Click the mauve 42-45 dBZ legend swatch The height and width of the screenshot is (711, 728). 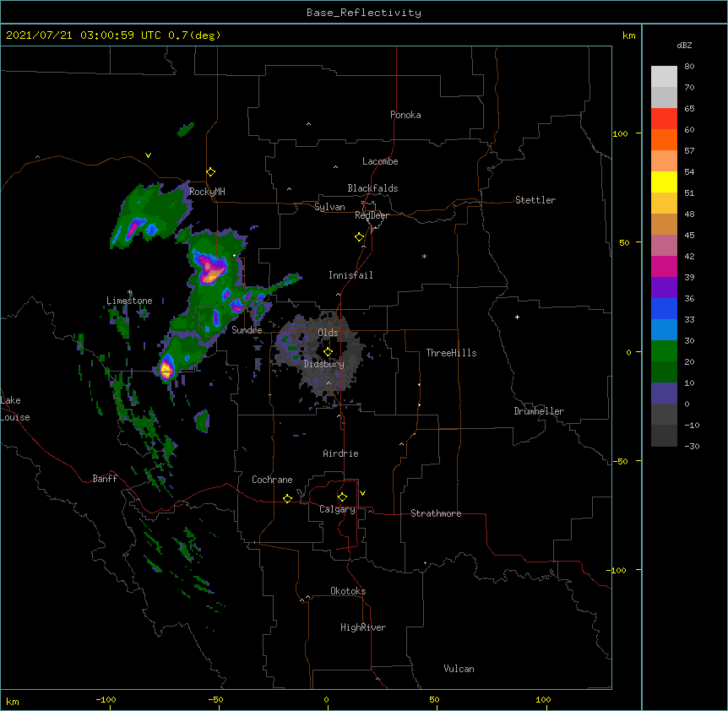(x=664, y=246)
